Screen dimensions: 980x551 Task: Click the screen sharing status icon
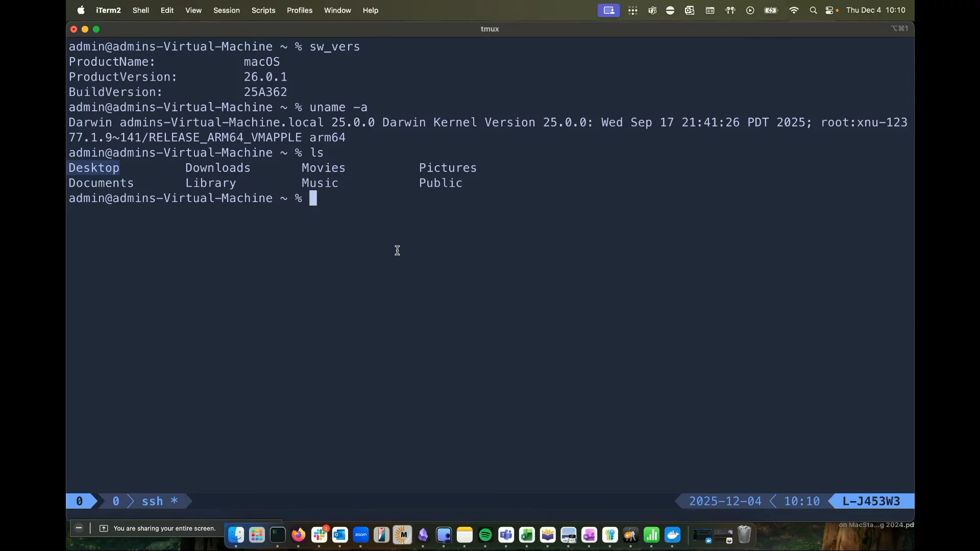(608, 10)
